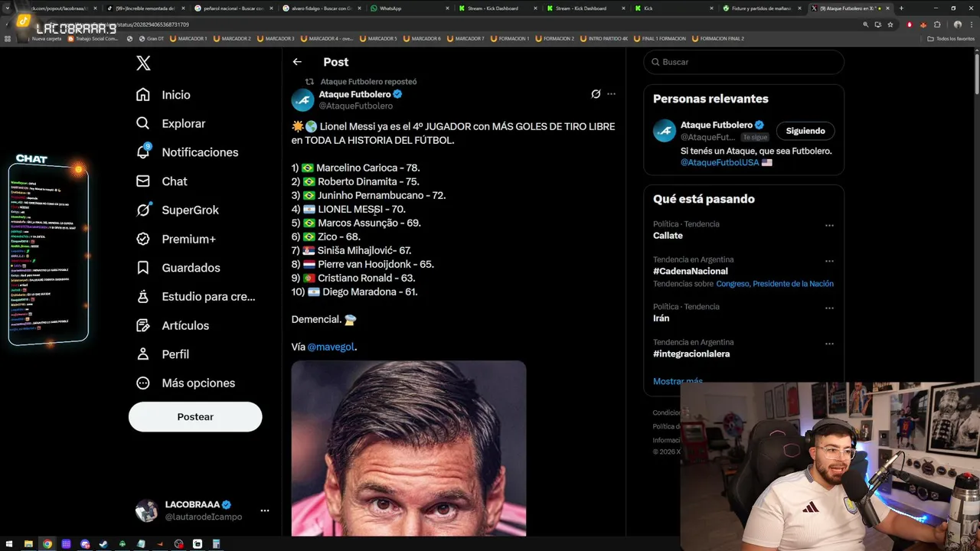Close the Ataque Futbolero en X tab
This screenshot has width=980, height=551.
click(887, 8)
